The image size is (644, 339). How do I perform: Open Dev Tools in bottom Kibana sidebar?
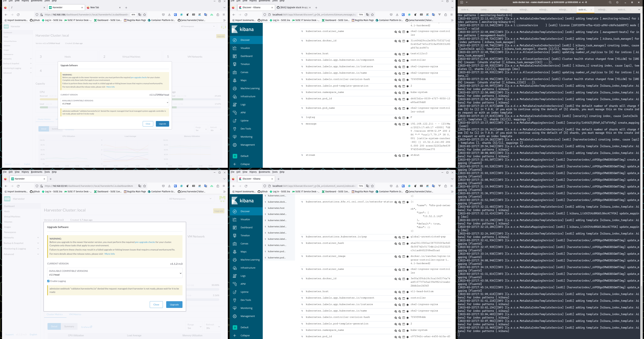(245, 300)
